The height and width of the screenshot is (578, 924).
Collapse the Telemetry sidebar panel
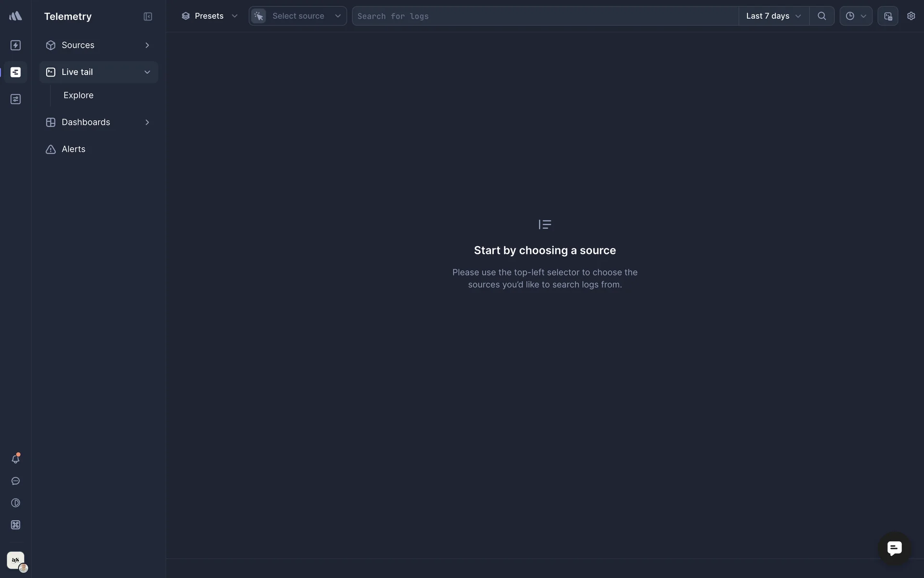coord(148,16)
